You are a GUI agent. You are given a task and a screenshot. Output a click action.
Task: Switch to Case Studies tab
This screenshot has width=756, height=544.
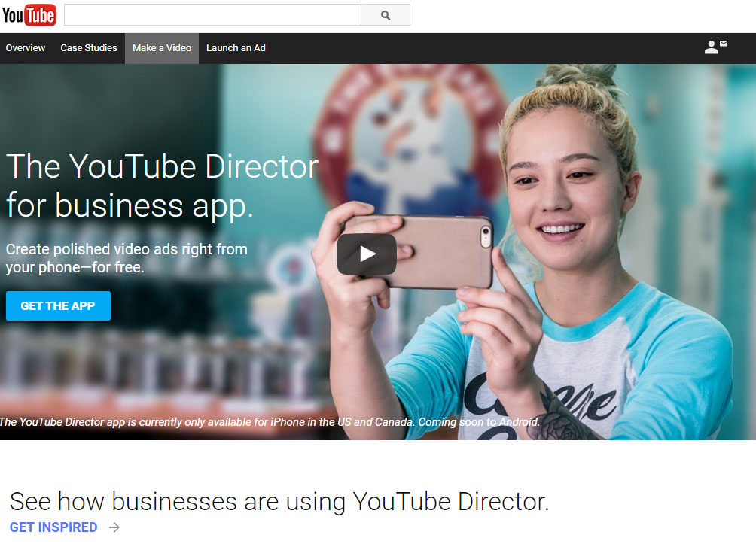(89, 48)
